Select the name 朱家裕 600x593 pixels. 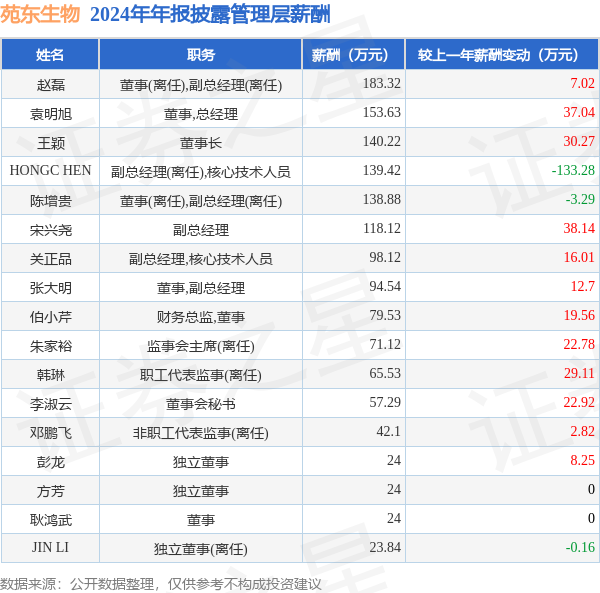[x=51, y=346]
